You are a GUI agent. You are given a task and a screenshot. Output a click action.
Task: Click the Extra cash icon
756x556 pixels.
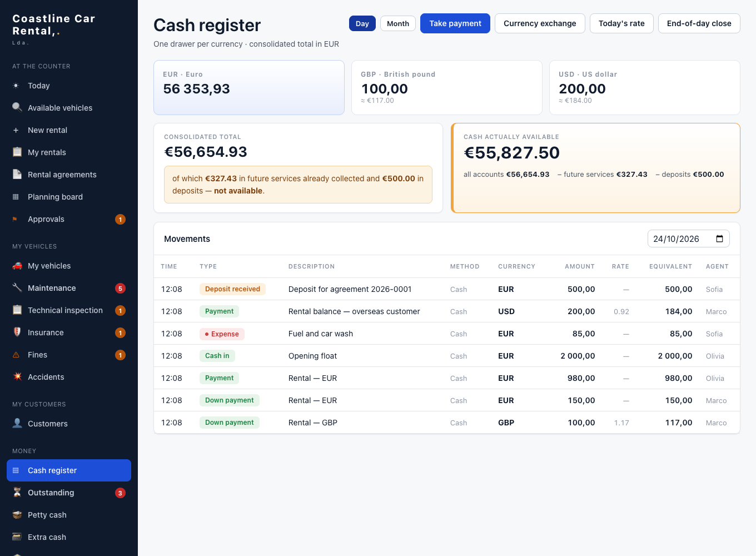(x=17, y=537)
